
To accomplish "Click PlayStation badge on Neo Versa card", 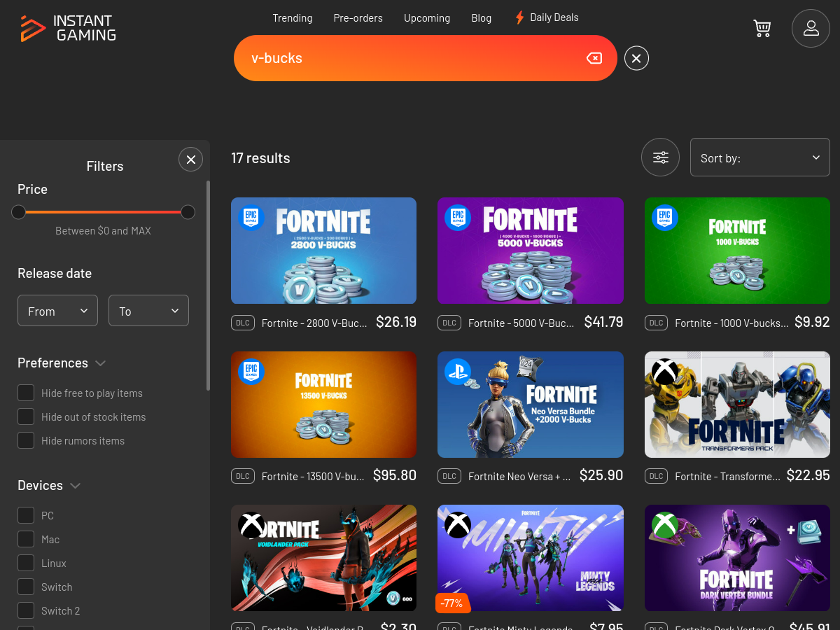I will tap(458, 372).
